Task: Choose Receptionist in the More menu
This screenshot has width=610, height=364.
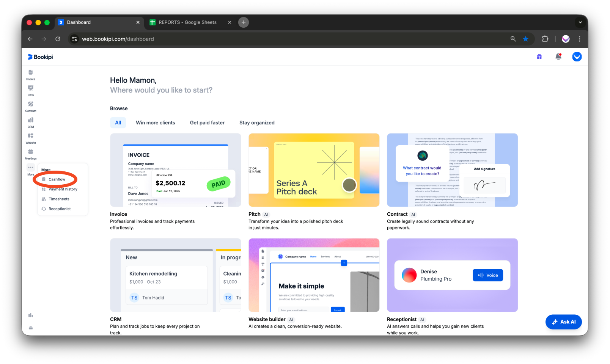Action: (60, 209)
